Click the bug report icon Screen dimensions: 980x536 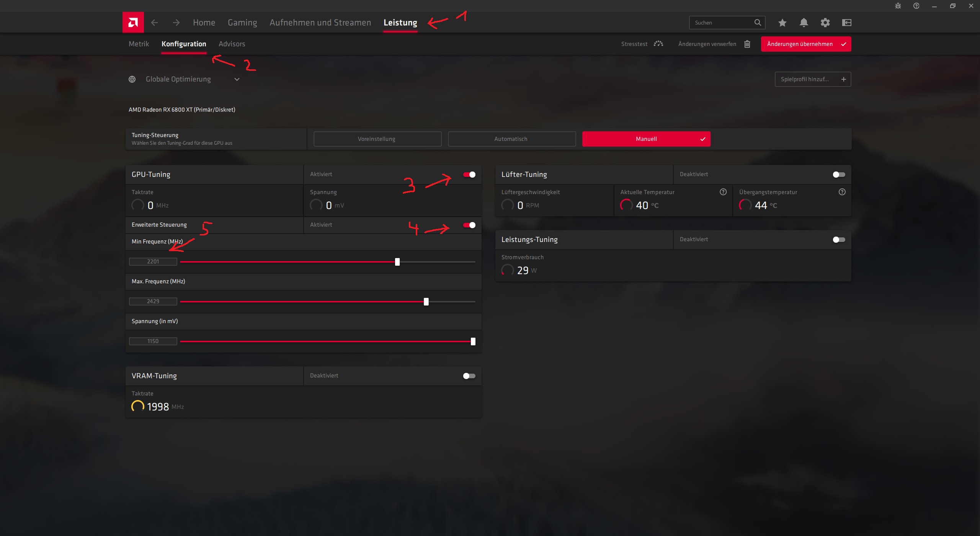[898, 6]
